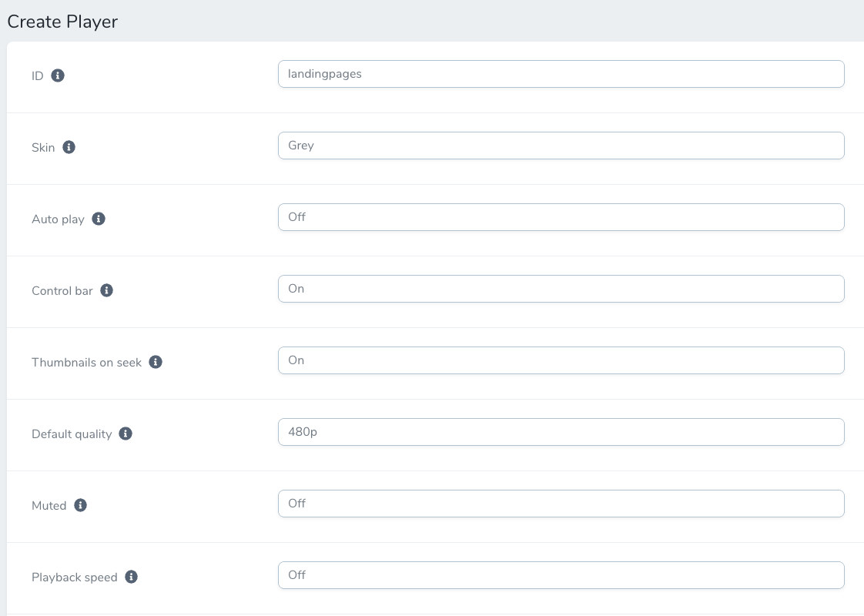864x616 pixels.
Task: Open the Control bar dropdown
Action: tap(561, 289)
